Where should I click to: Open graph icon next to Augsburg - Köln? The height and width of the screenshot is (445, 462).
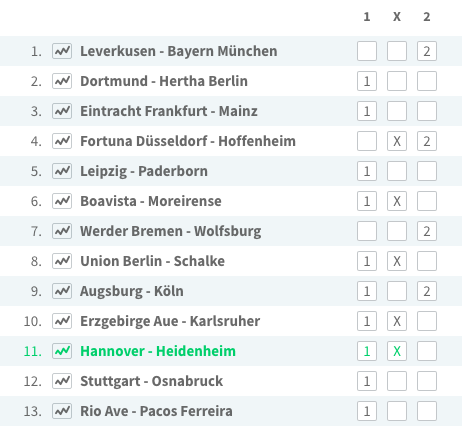[x=62, y=291]
